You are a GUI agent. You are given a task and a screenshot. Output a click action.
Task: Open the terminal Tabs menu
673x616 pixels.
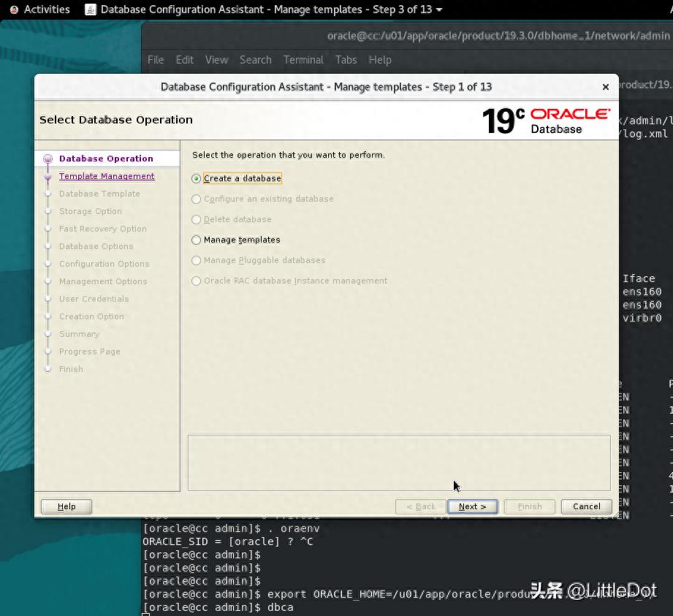point(346,60)
